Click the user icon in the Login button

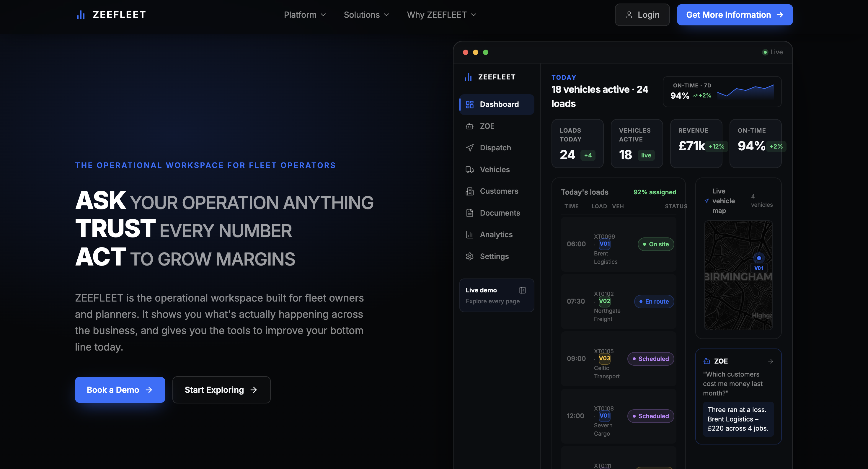[629, 15]
